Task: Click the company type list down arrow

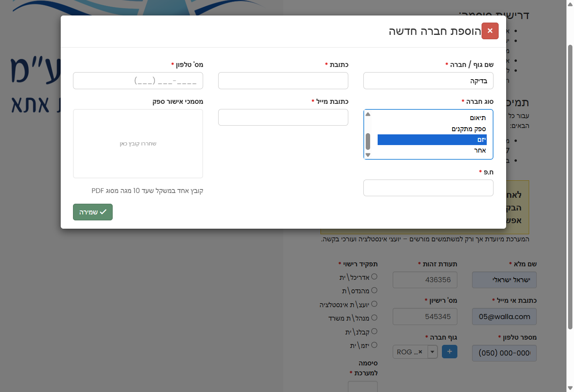Action: click(368, 155)
